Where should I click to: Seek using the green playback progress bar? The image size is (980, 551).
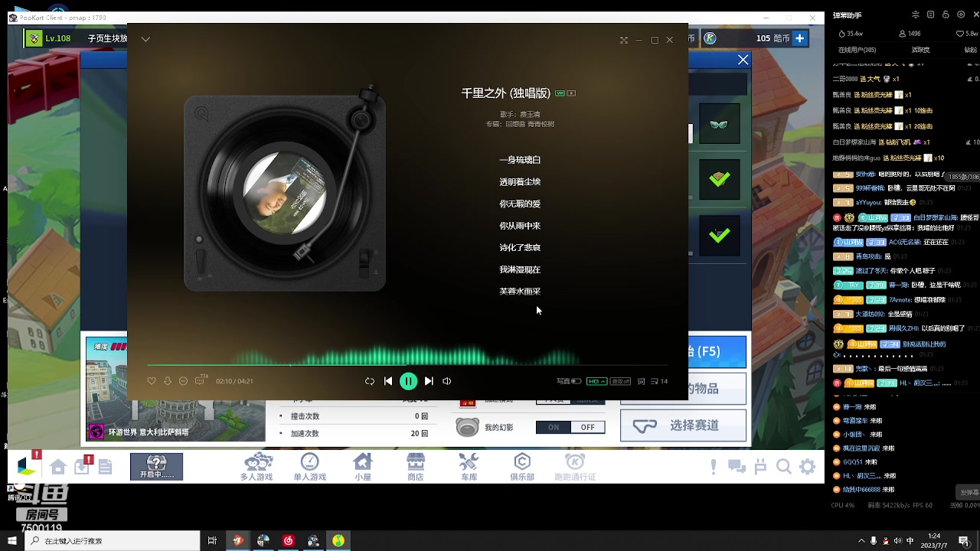click(x=407, y=366)
